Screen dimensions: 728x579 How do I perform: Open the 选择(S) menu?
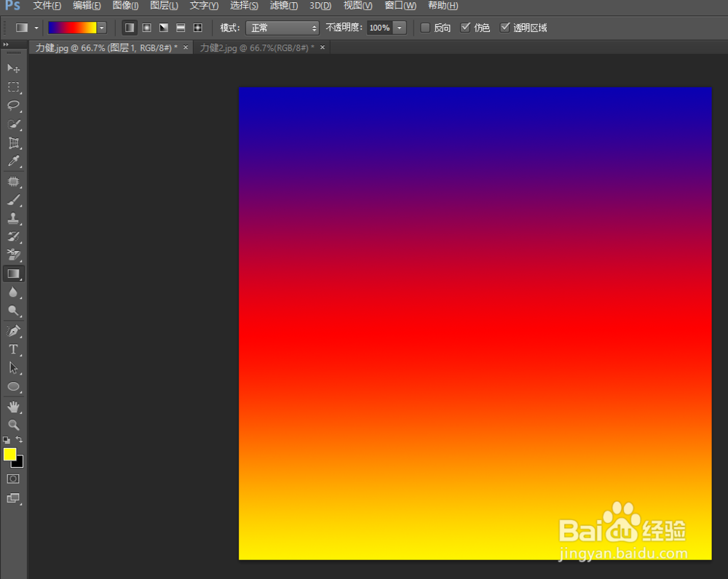(x=244, y=6)
